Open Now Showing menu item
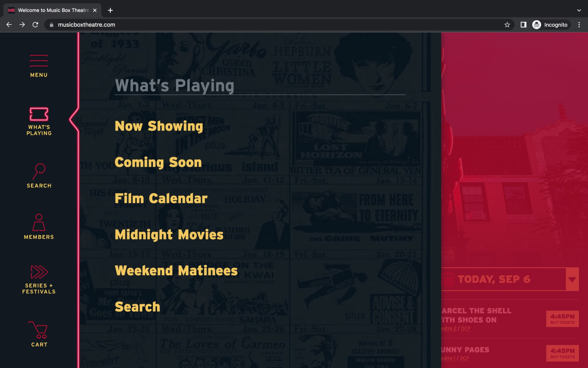Image resolution: width=588 pixels, height=368 pixels. click(159, 126)
